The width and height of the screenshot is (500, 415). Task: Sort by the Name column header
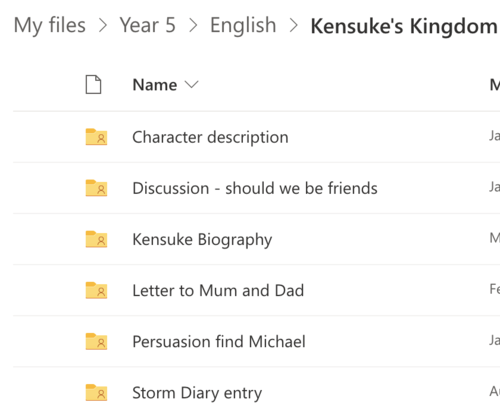[x=155, y=85]
